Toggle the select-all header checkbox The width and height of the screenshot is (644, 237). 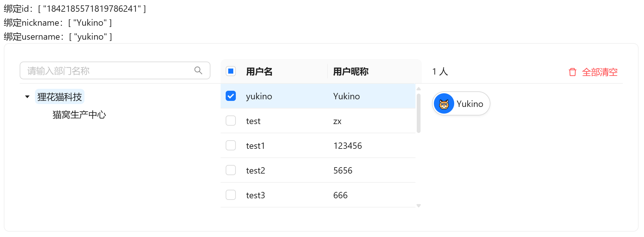(231, 71)
